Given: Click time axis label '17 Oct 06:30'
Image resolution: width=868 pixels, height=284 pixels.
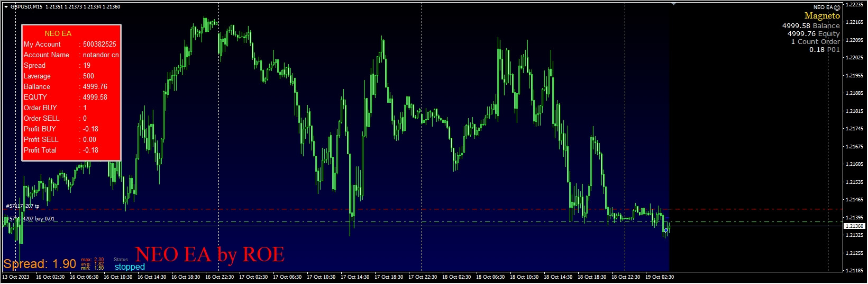Looking at the screenshot, I should (287, 277).
